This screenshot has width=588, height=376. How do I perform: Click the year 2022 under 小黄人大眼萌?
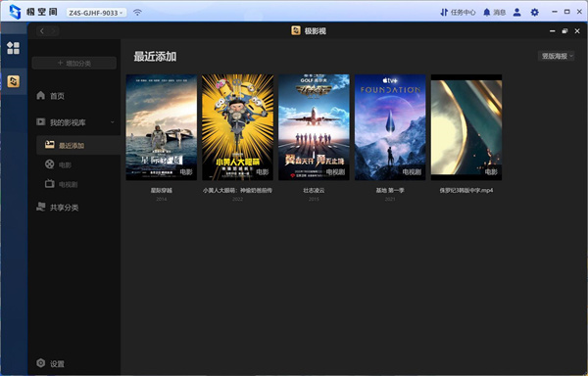[x=238, y=199]
